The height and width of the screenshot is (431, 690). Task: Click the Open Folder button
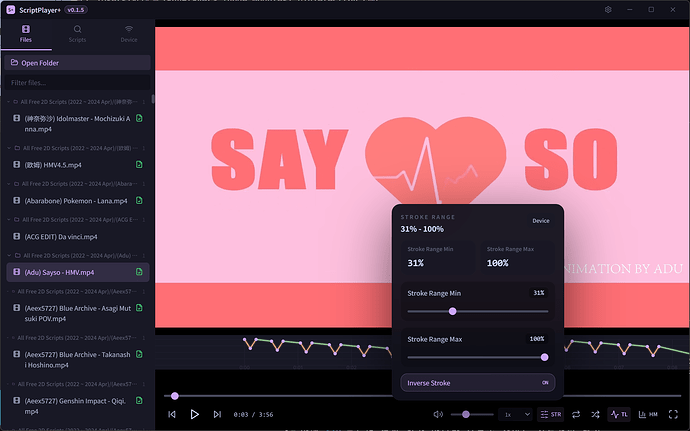(x=77, y=63)
